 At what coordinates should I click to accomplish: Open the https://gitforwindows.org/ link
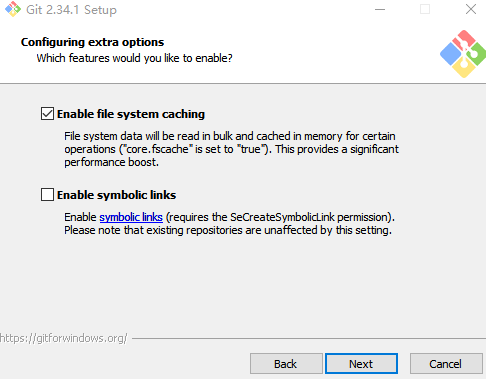click(63, 338)
